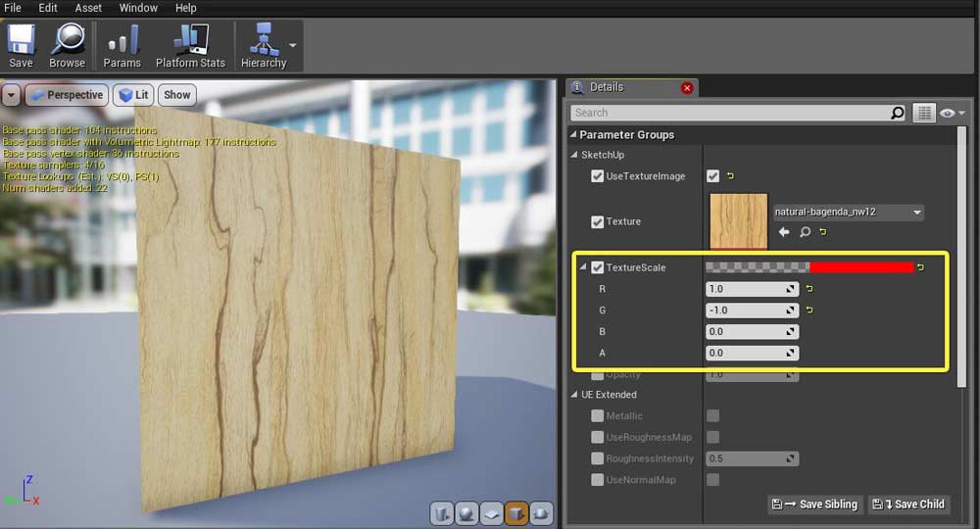Open the Browse content icon

[67, 46]
